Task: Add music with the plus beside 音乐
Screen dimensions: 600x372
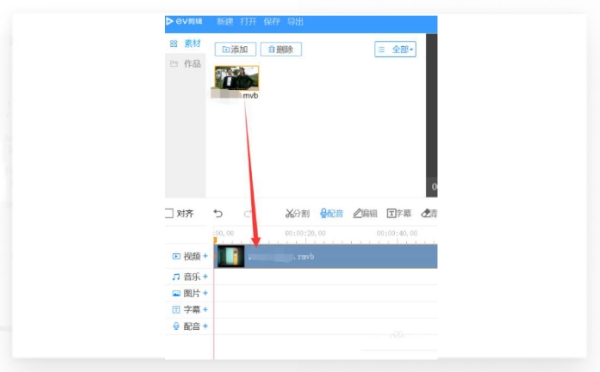Action: point(205,276)
